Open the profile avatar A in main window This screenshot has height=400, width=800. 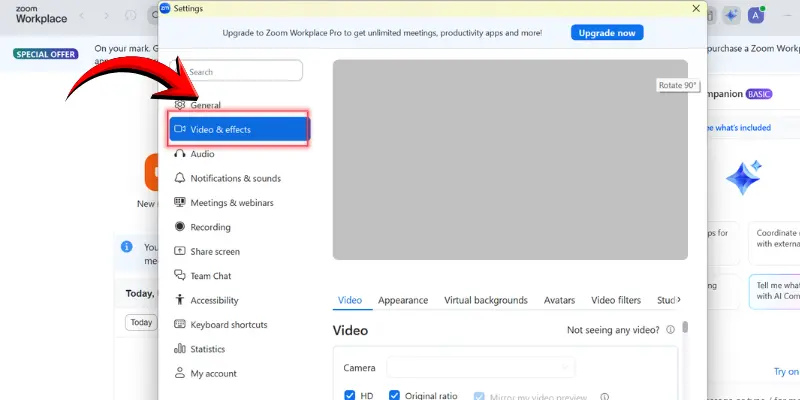(756, 16)
